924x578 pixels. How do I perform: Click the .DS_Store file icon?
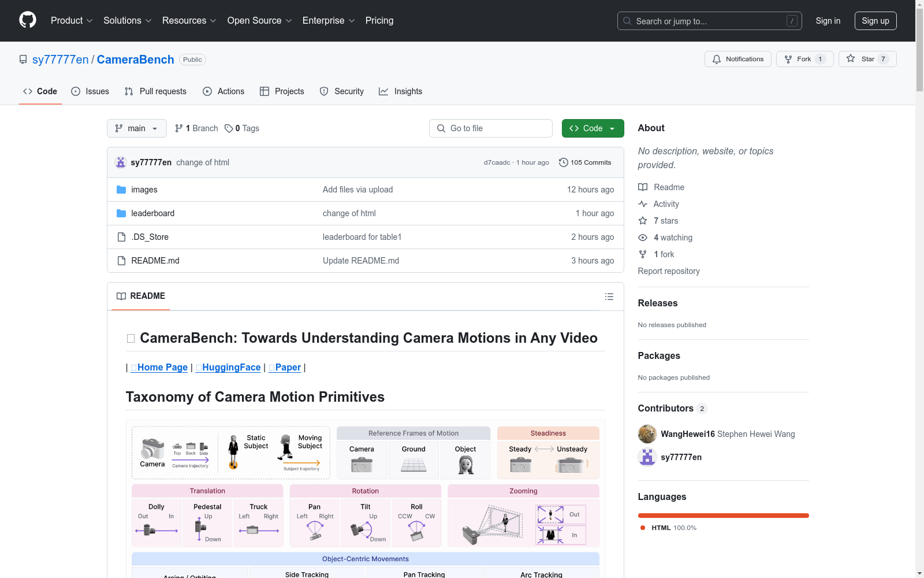121,237
